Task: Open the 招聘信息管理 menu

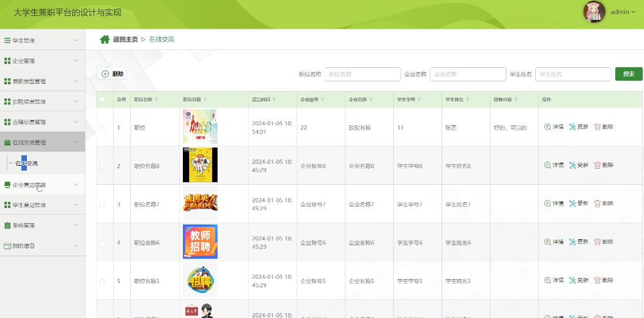Action: click(x=43, y=102)
